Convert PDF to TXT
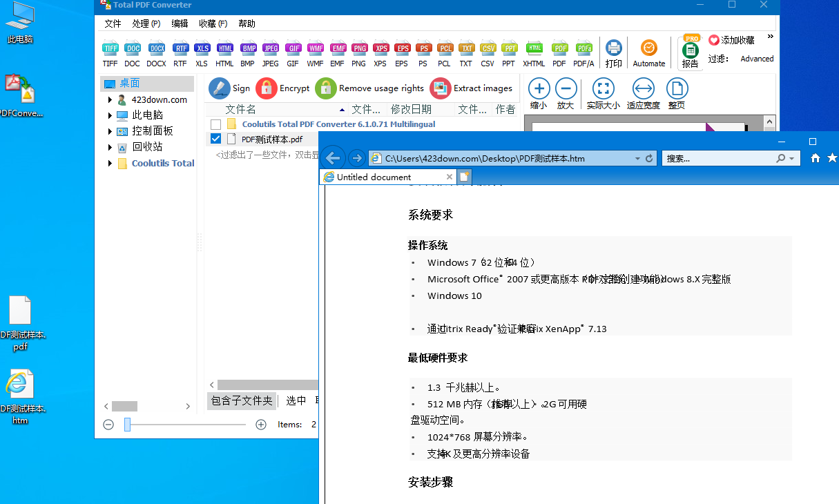The height and width of the screenshot is (504, 839). pyautogui.click(x=466, y=54)
